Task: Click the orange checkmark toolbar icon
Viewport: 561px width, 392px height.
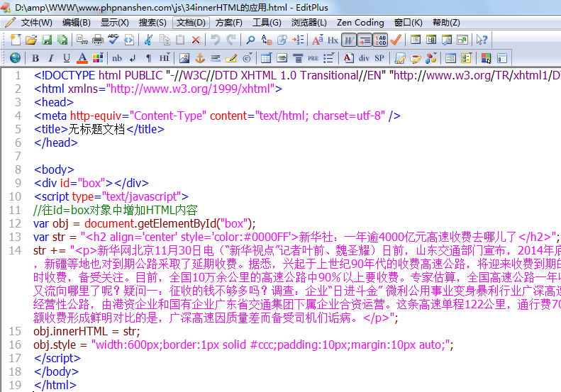Action: [x=396, y=40]
